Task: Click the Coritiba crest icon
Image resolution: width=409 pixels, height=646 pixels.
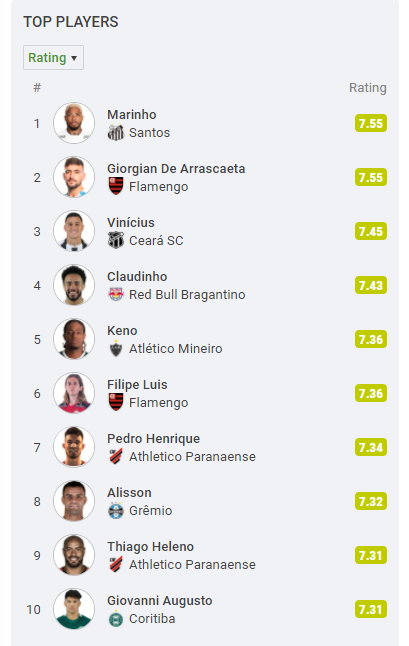Action: click(116, 619)
